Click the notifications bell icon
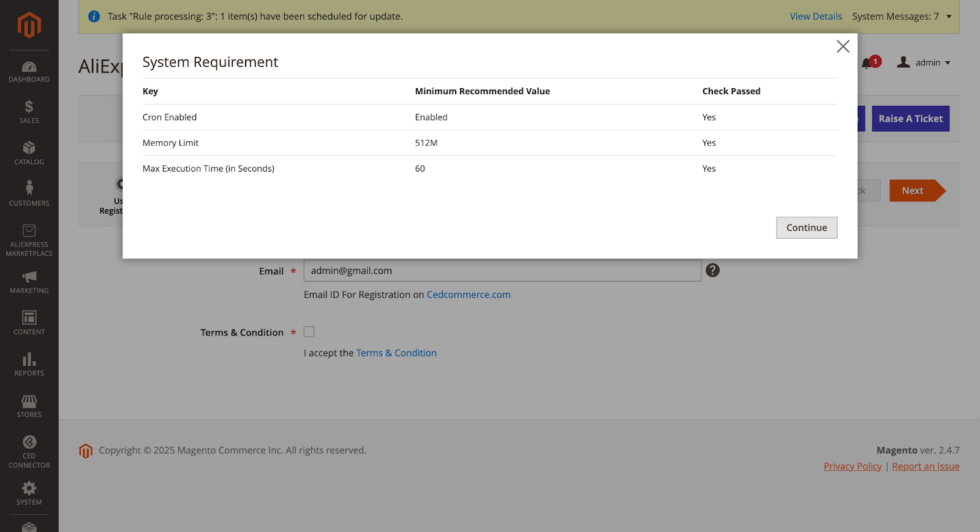This screenshot has height=532, width=980. click(866, 63)
